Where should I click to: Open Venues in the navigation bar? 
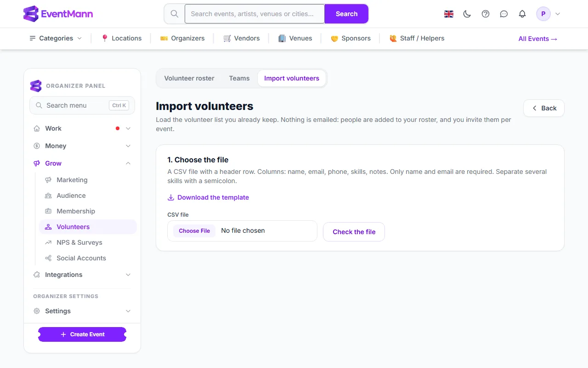[x=295, y=38]
